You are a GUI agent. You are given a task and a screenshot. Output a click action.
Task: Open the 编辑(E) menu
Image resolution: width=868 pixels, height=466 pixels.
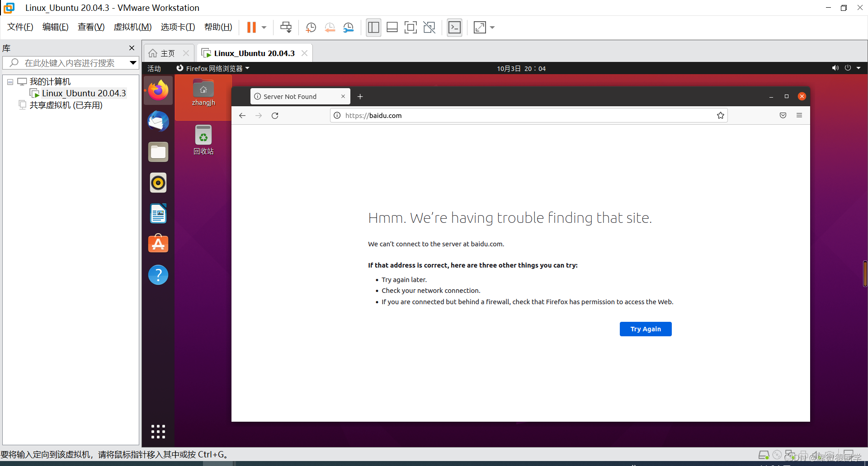click(x=56, y=27)
